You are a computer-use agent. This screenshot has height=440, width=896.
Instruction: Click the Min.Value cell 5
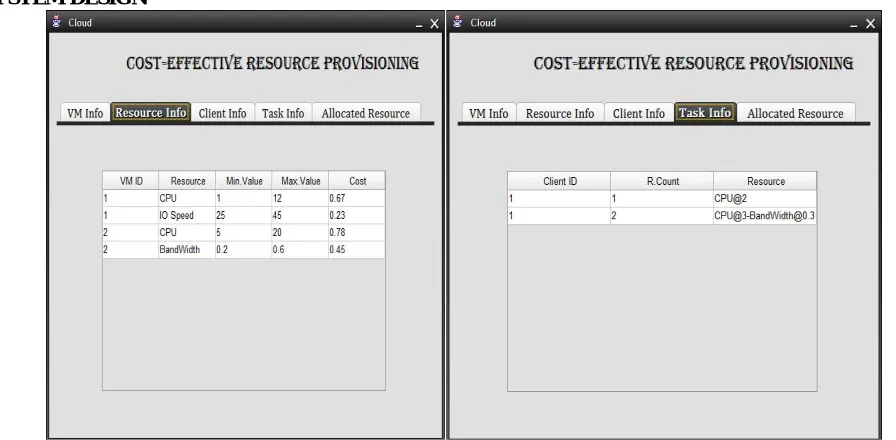tap(243, 233)
